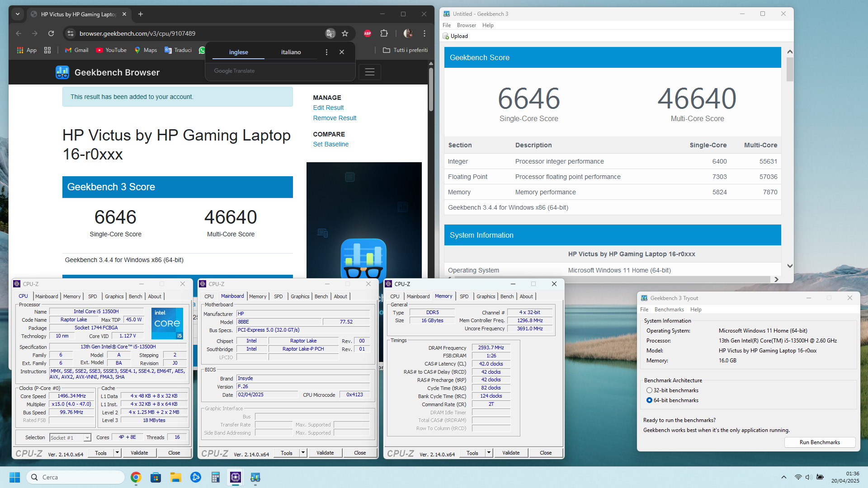Expand Tools dropdown arrow in first CPU-Z window
This screenshot has width=868, height=488.
tap(117, 453)
